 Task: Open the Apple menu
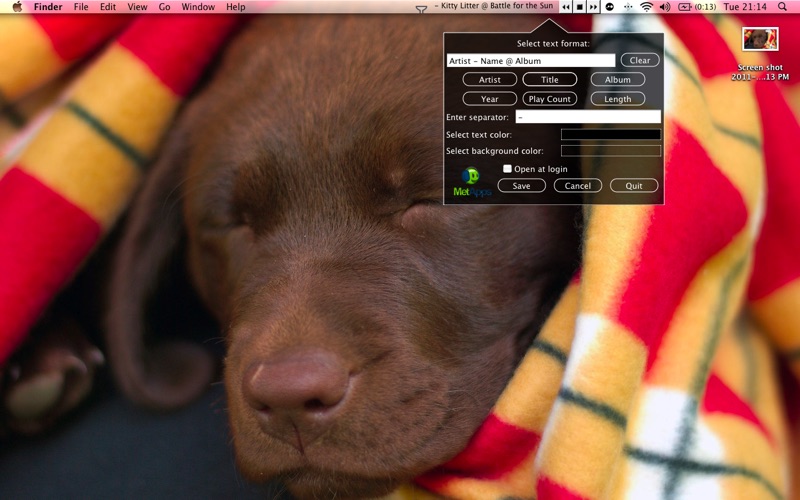coord(17,7)
